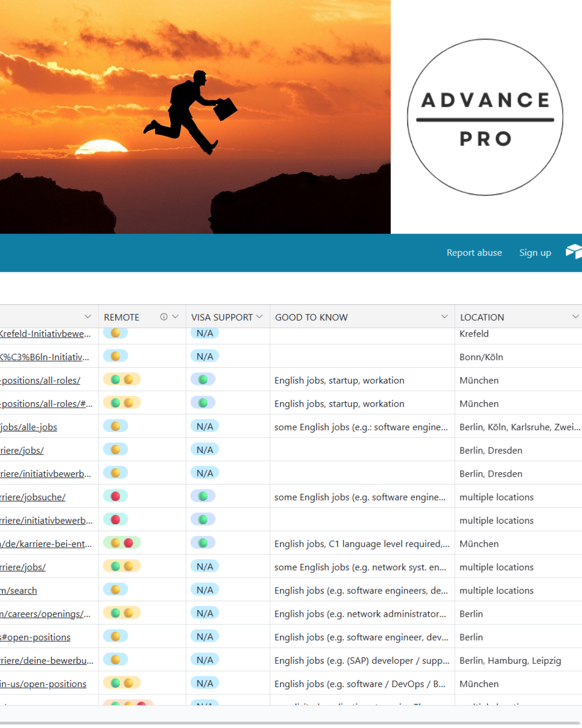Open the /de/karriere-bei-ent... link

pyautogui.click(x=46, y=544)
